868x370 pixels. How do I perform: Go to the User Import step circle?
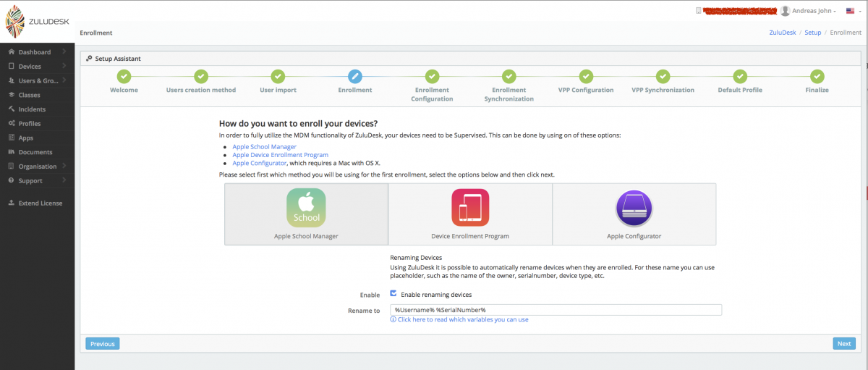(278, 76)
